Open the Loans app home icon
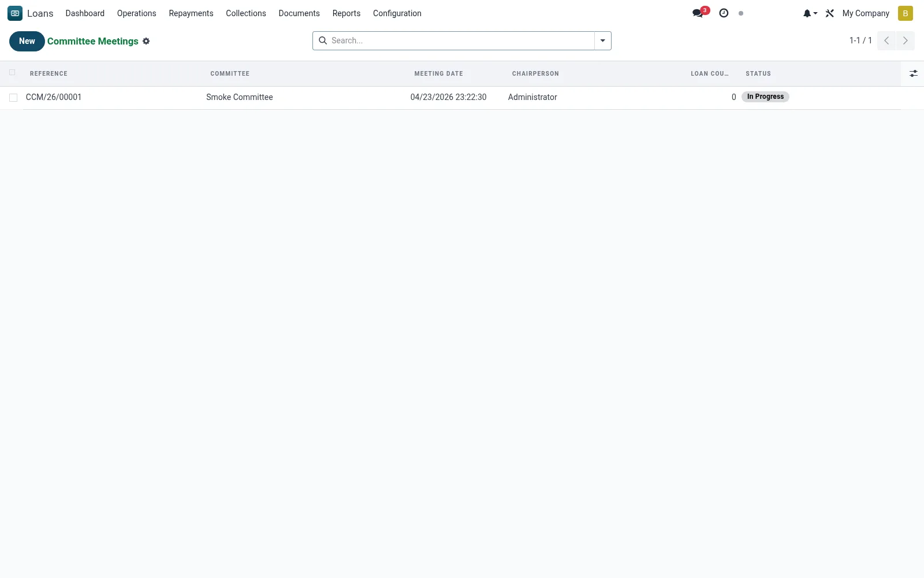 click(15, 13)
